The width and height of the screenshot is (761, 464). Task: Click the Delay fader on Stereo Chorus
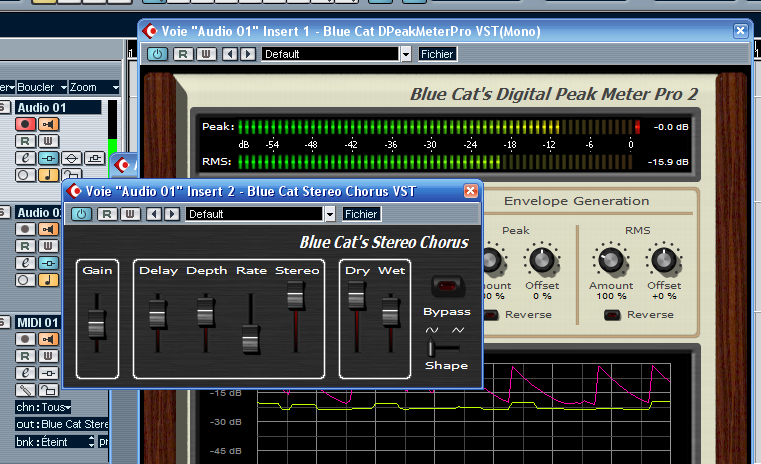158,314
